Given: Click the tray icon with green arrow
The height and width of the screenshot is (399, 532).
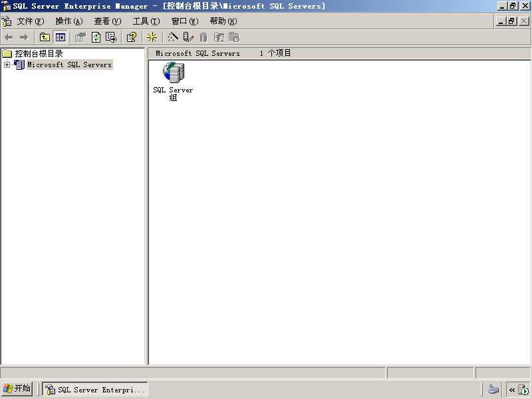Looking at the screenshot, I should coord(523,390).
